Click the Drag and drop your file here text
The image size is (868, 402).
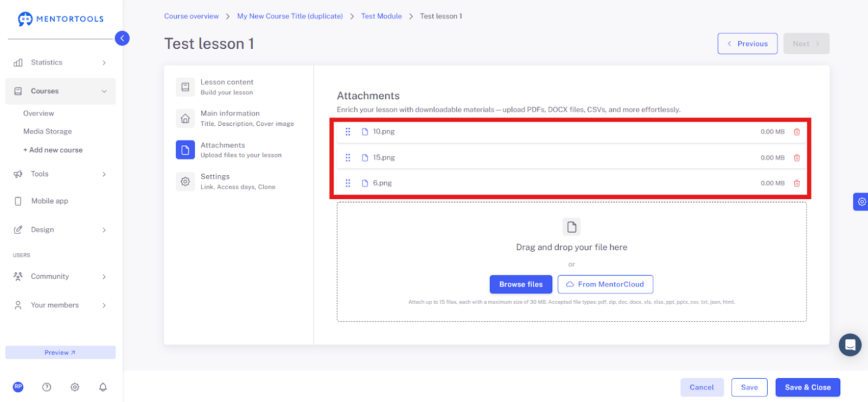(572, 247)
